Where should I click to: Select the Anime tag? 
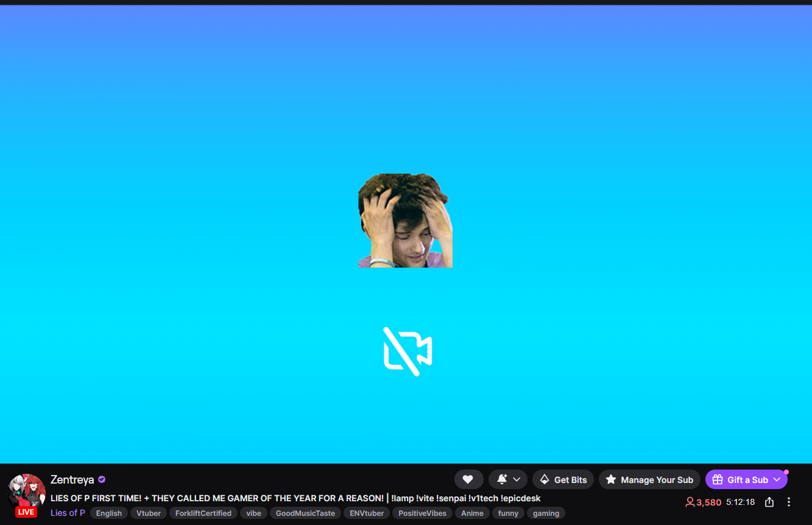tap(472, 513)
